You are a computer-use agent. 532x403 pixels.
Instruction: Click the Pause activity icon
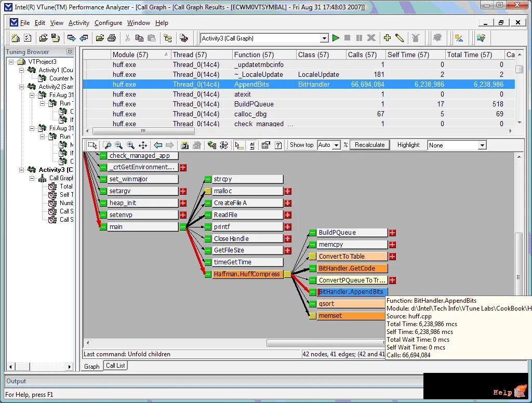pyautogui.click(x=359, y=38)
